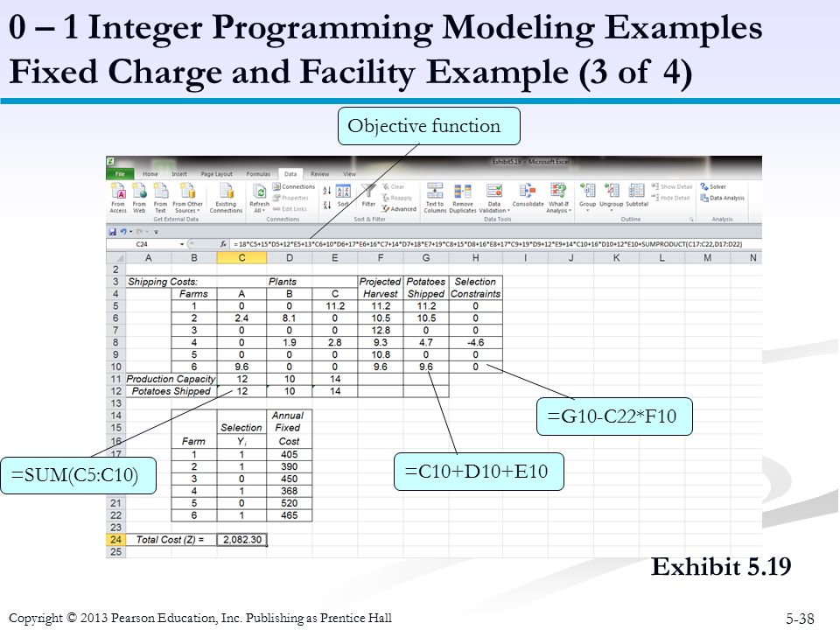This screenshot has width=840, height=630.
Task: Click the Excel application icon in title bar
Action: [x=110, y=161]
